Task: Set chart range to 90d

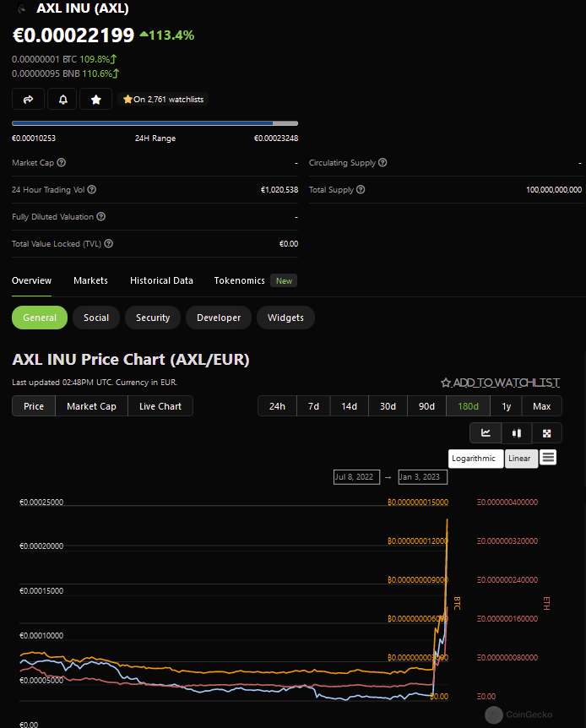Action: (426, 406)
